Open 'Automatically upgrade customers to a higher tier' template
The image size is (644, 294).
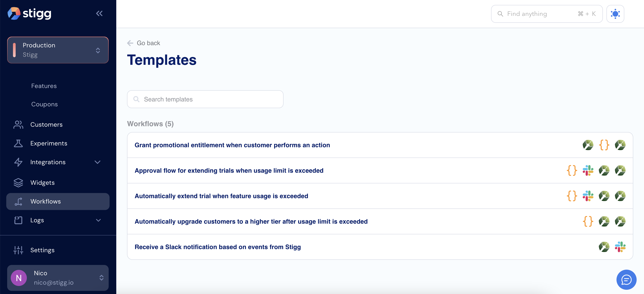(251, 222)
